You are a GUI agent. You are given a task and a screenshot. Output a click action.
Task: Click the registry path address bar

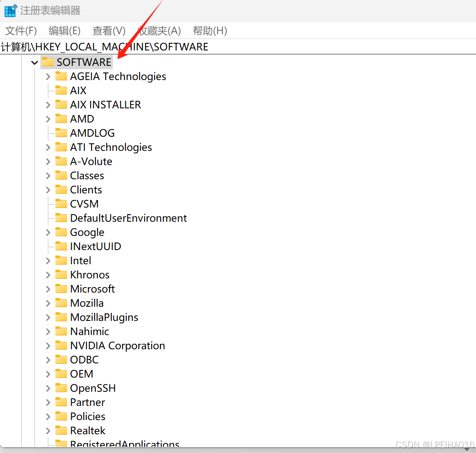pyautogui.click(x=238, y=47)
